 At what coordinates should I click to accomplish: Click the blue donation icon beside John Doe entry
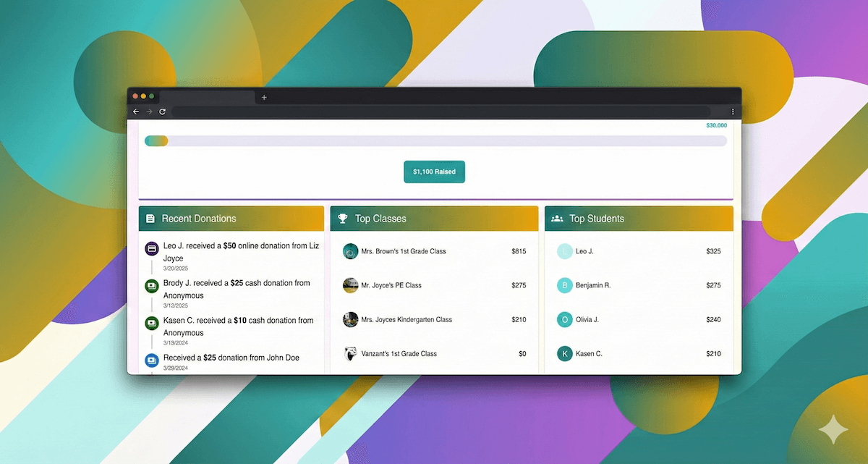(x=151, y=360)
